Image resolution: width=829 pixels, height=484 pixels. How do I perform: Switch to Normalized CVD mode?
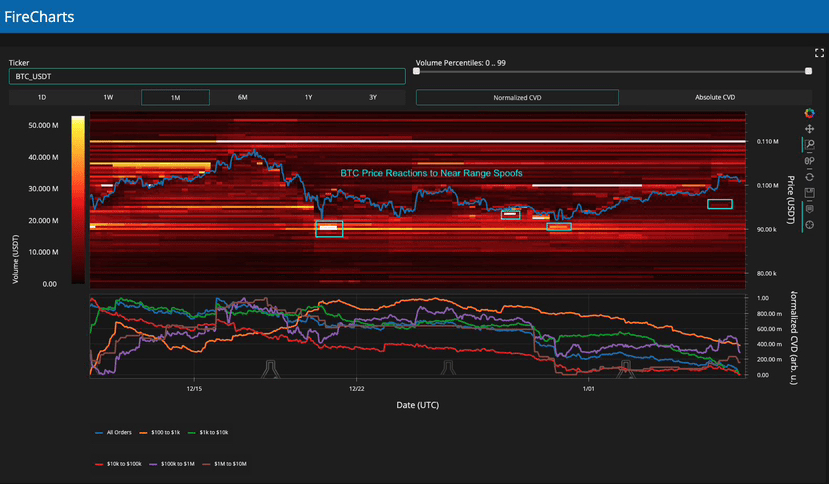point(517,98)
